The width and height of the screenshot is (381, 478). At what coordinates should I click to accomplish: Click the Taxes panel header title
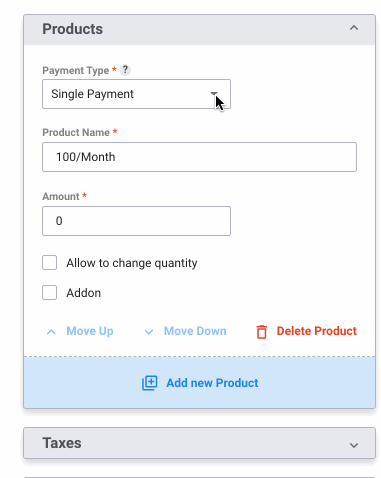click(62, 443)
